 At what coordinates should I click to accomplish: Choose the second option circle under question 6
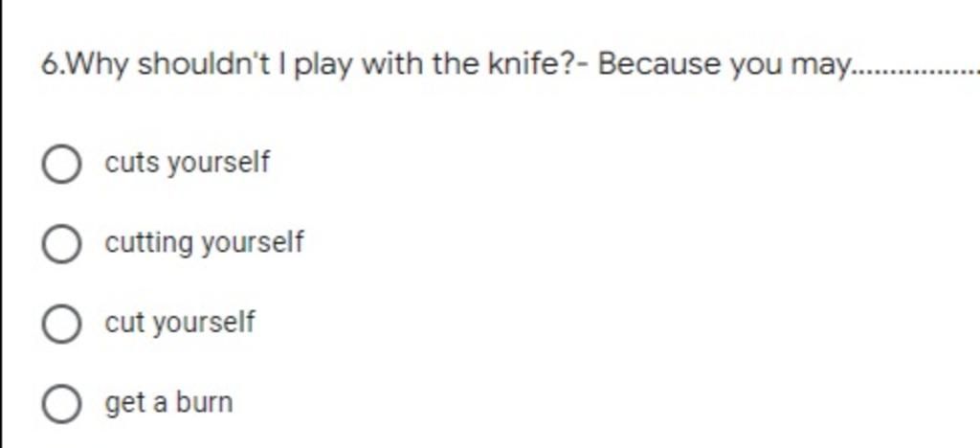tap(61, 244)
